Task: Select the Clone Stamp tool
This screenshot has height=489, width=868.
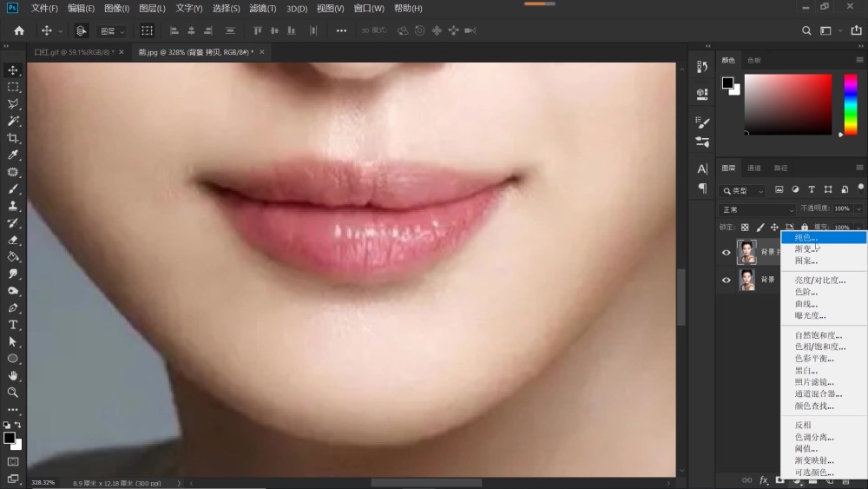Action: pos(13,206)
